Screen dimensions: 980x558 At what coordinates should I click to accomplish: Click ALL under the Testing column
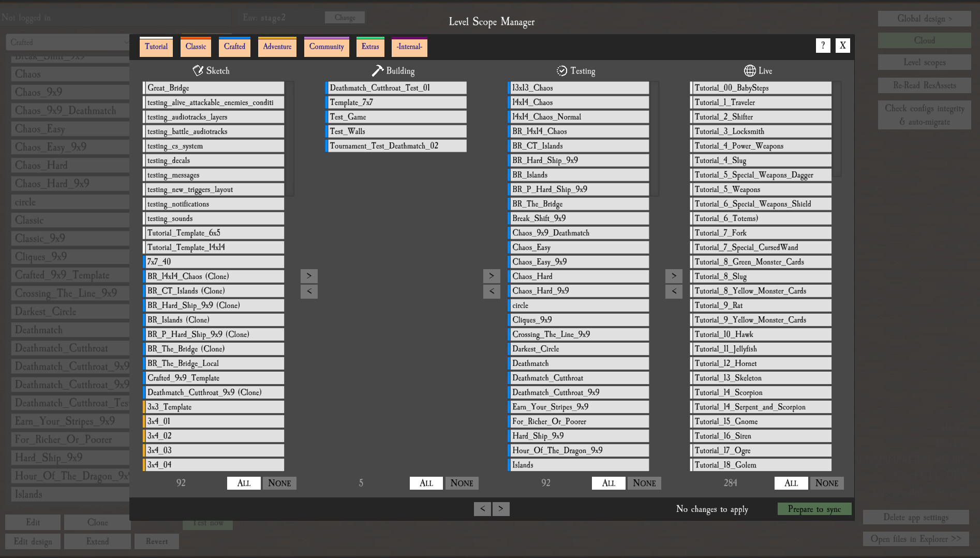pos(608,483)
